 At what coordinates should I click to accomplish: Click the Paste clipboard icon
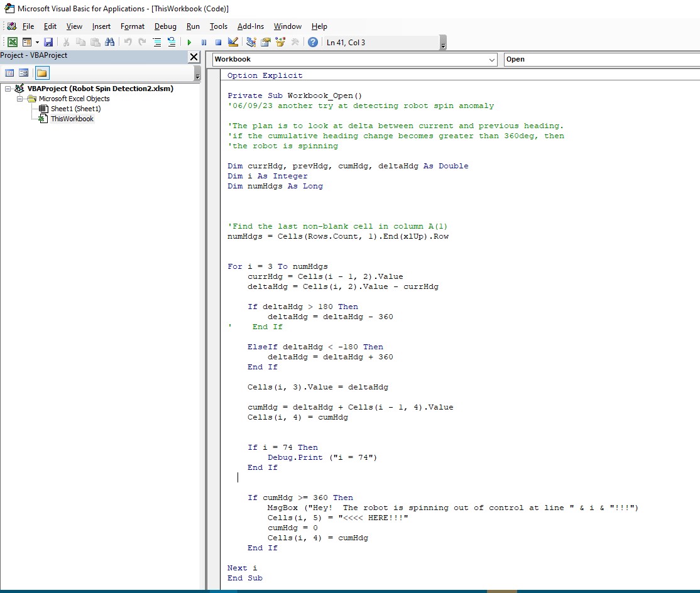[95, 42]
